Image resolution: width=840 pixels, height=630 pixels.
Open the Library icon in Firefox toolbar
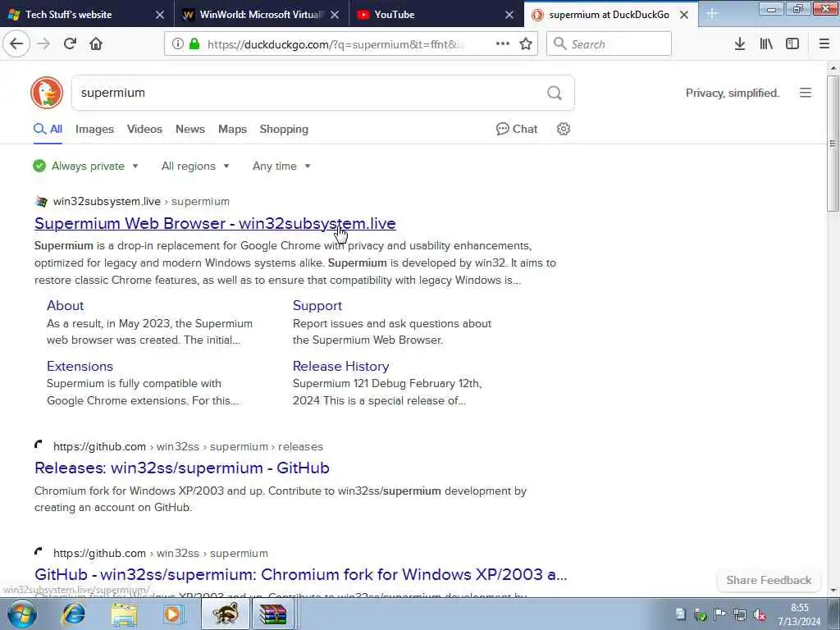tap(766, 44)
